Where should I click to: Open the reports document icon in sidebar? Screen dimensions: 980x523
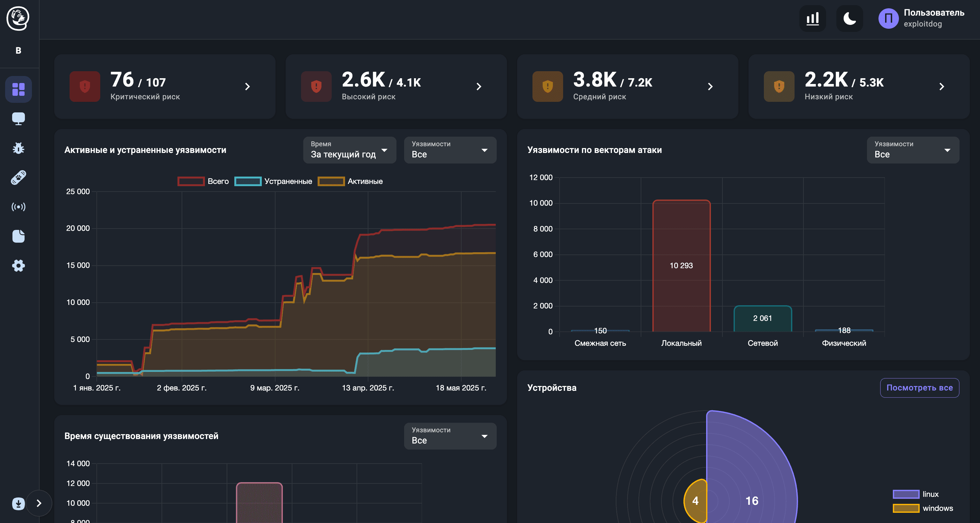click(x=18, y=236)
